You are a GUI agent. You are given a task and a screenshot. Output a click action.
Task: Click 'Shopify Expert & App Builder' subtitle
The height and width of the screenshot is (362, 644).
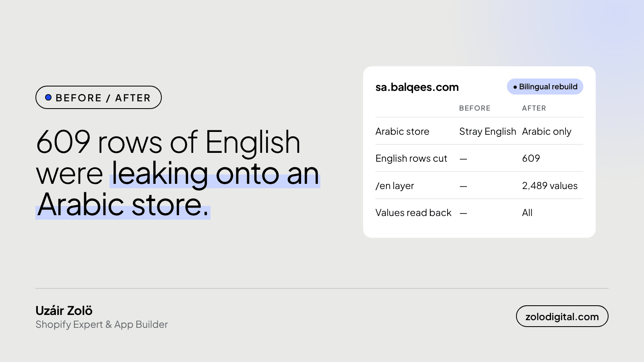101,325
